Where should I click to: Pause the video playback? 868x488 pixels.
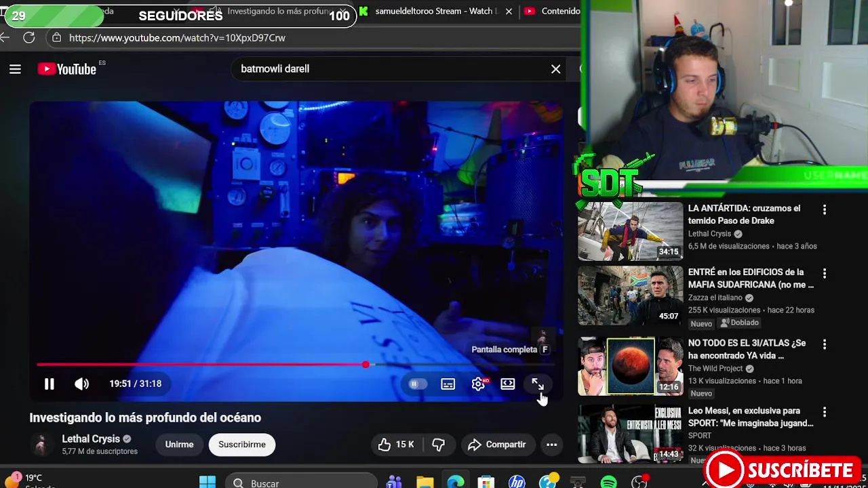[50, 384]
